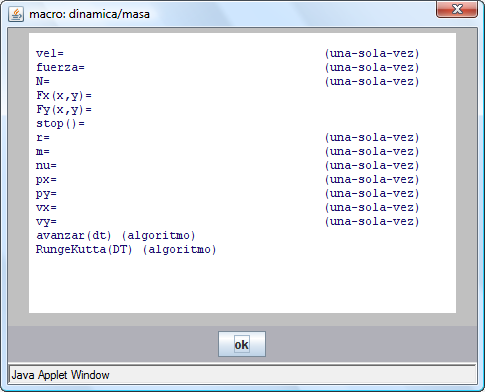Click the 'Java Applet Window' status label

click(60, 375)
